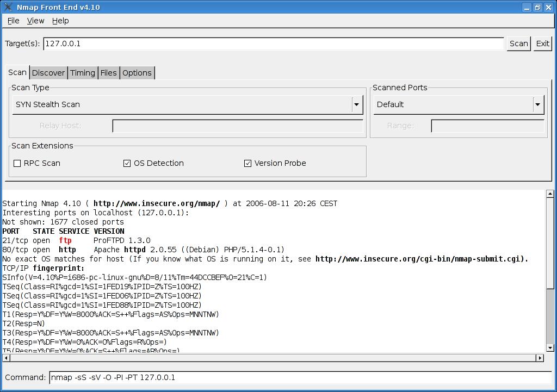557x392 pixels.
Task: Open the View menu
Action: tap(35, 21)
